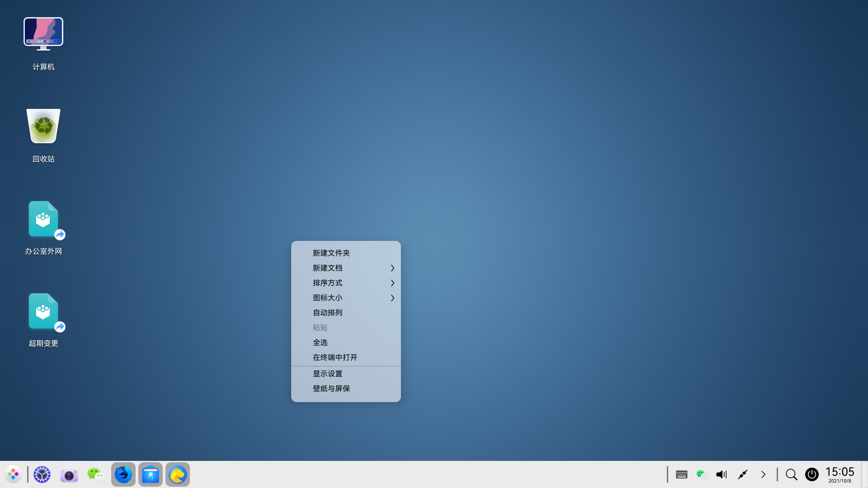This screenshot has height=488, width=868.
Task: Open the launcher start menu icon
Action: tap(13, 474)
